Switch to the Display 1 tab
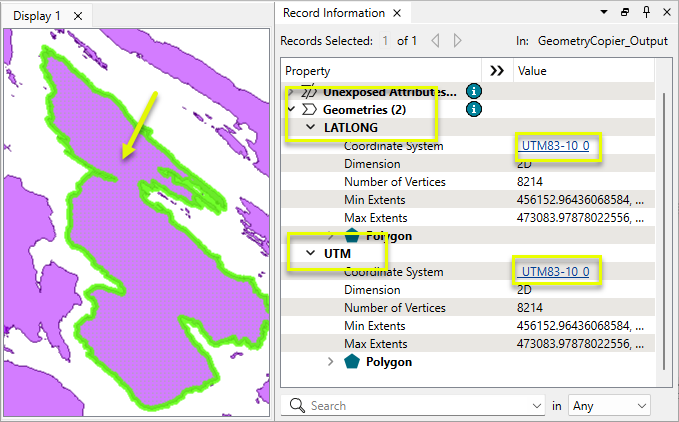Screen dimensions: 679x422 (x=37, y=16)
